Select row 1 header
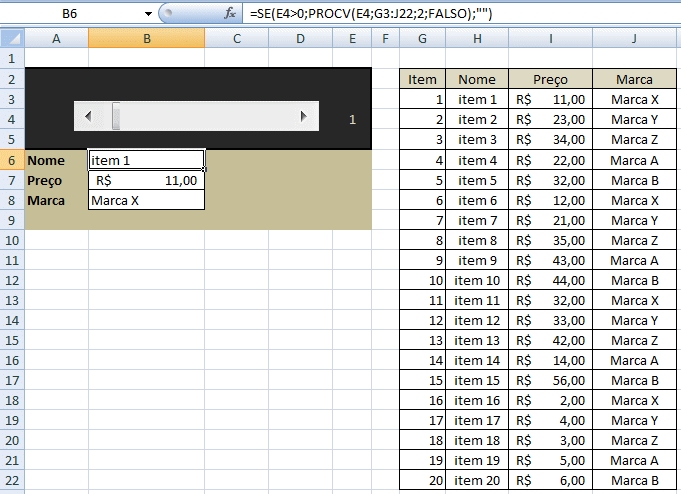Viewport: 681px width, 494px height. [12, 58]
